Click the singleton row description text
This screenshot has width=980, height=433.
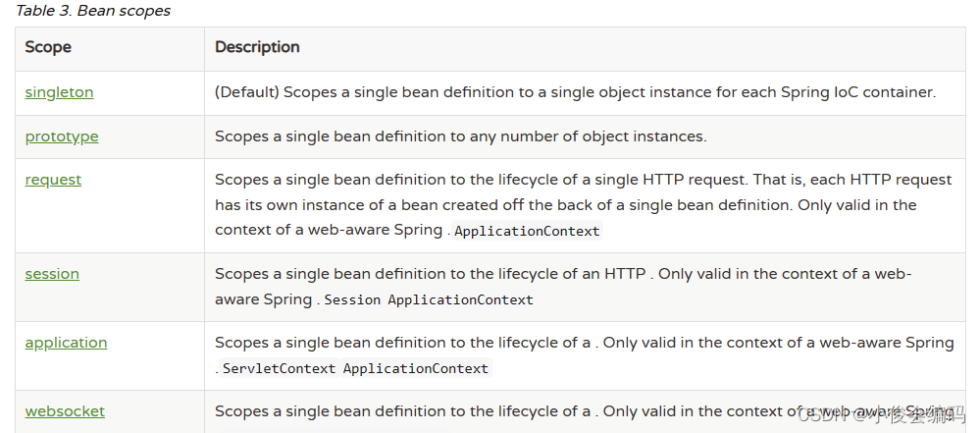click(x=576, y=92)
